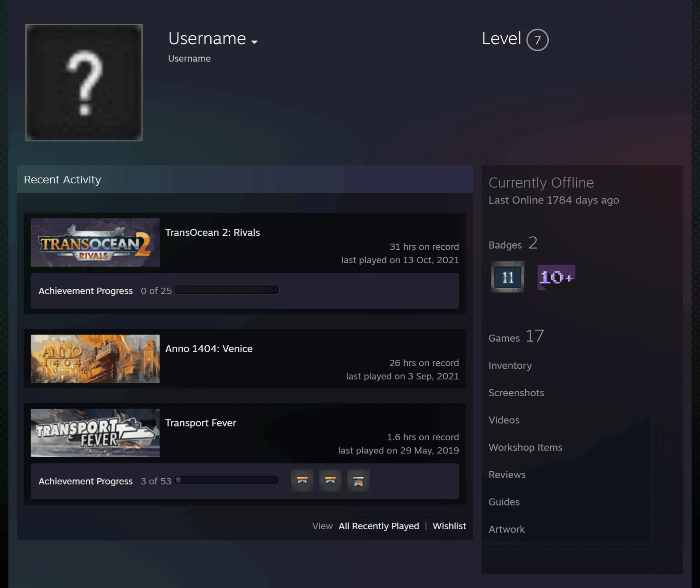Click the level 7 circle badge
700x588 pixels.
tap(537, 40)
